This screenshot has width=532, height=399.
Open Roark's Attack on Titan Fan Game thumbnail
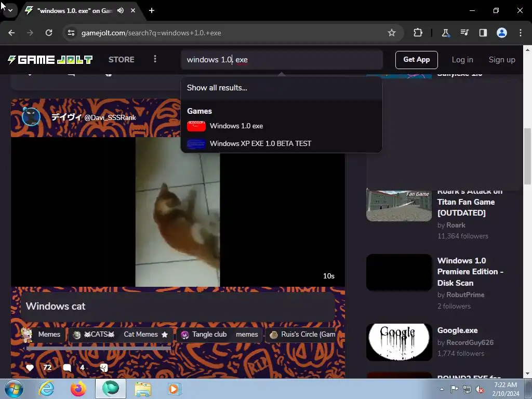coord(399,206)
